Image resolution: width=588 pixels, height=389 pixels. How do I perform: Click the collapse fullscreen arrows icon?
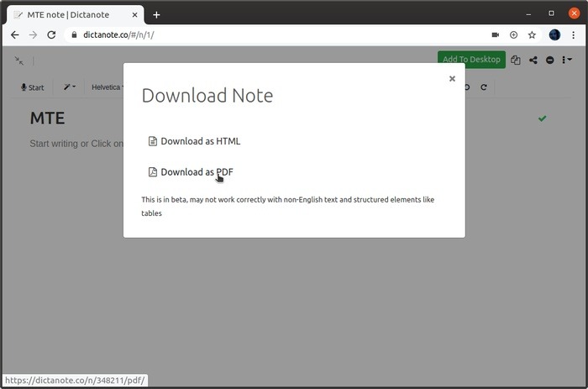coord(19,60)
